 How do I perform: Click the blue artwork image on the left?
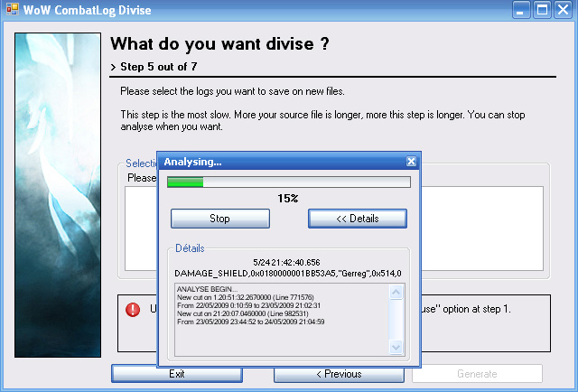pyautogui.click(x=58, y=195)
